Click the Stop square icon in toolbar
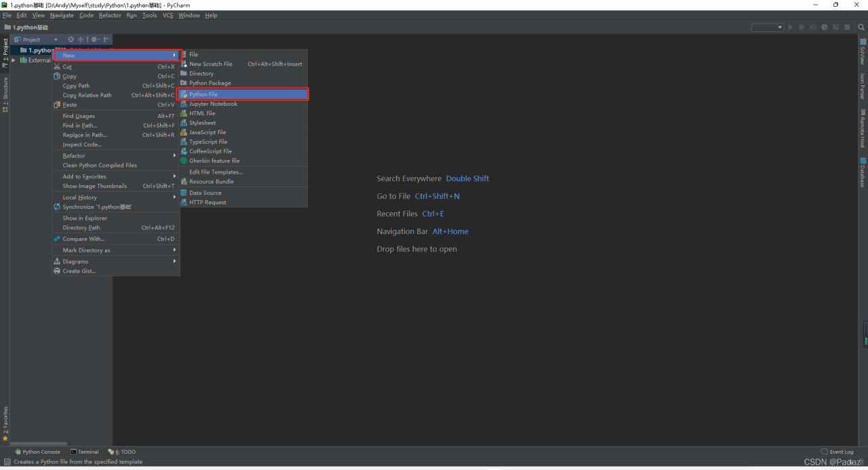Image resolution: width=868 pixels, height=470 pixels. pyautogui.click(x=847, y=27)
